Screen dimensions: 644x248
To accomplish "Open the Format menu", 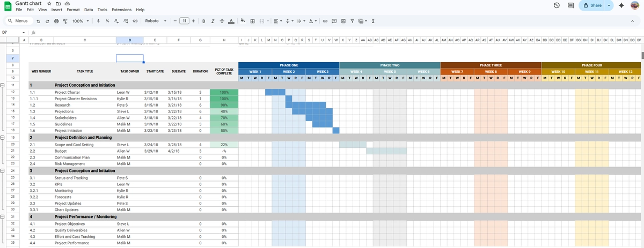I will click(74, 10).
